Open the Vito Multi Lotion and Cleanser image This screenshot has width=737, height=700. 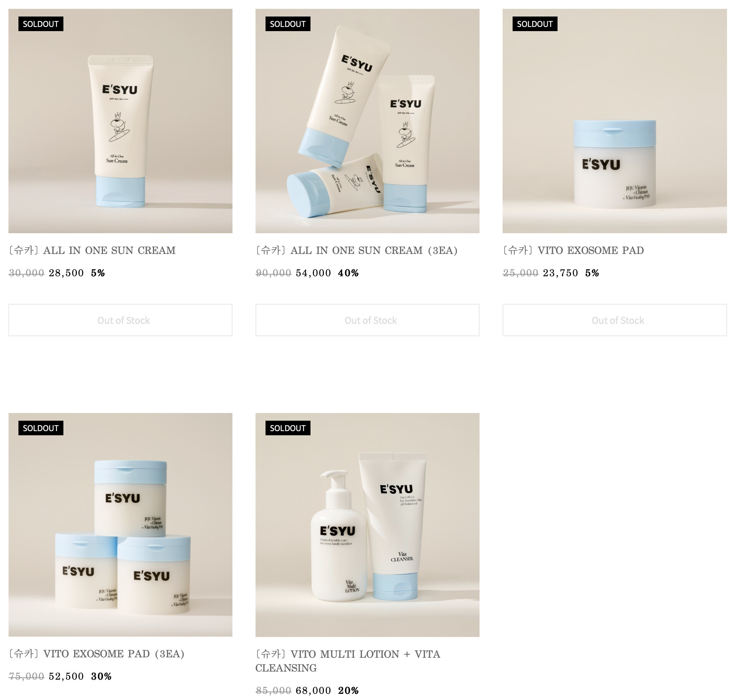click(367, 525)
